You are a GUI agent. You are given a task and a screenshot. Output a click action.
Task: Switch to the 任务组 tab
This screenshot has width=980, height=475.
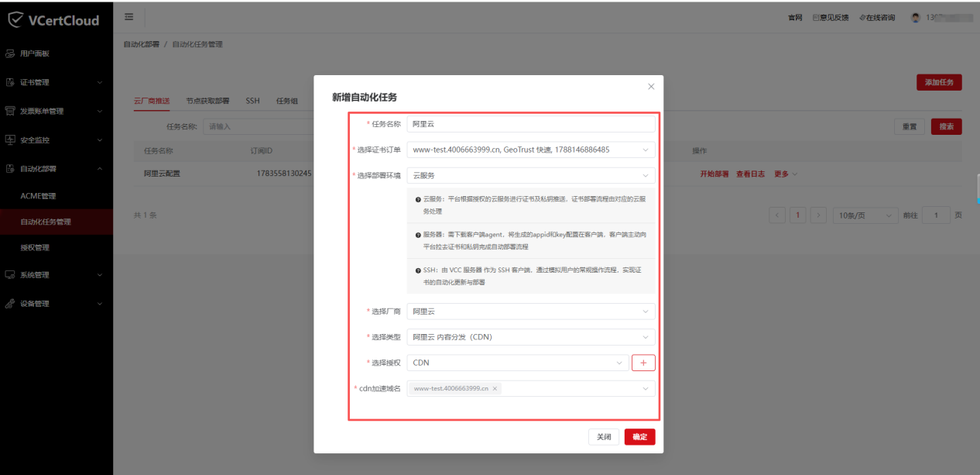287,101
